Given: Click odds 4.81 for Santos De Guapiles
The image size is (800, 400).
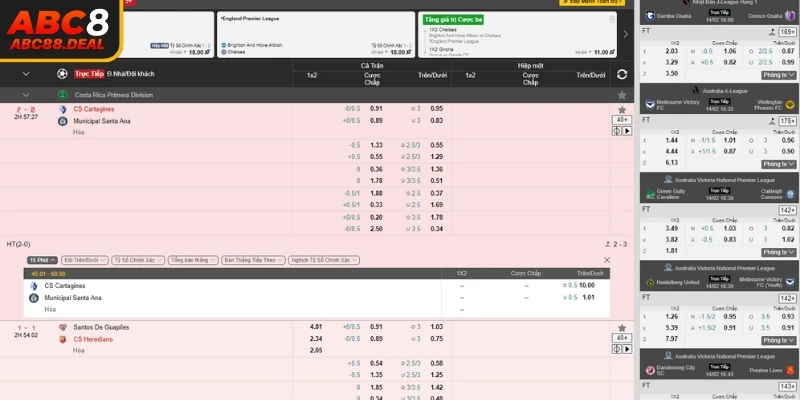Looking at the screenshot, I should 316,327.
